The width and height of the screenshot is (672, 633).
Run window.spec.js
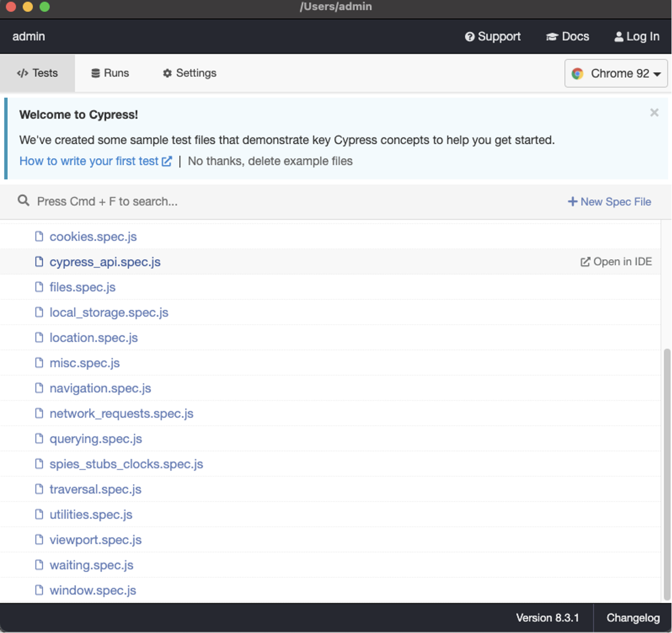point(93,590)
